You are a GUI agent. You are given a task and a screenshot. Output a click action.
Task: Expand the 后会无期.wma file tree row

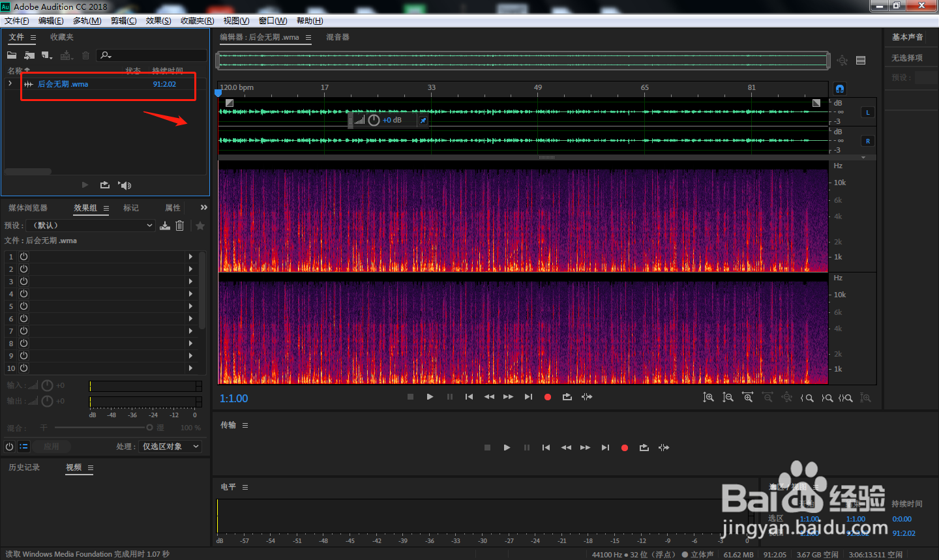click(x=10, y=83)
